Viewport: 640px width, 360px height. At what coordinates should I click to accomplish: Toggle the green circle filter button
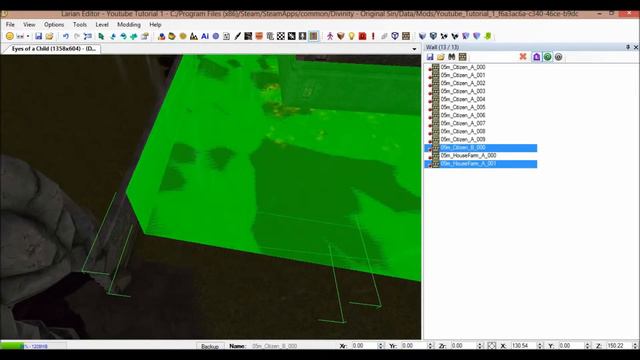[548, 57]
